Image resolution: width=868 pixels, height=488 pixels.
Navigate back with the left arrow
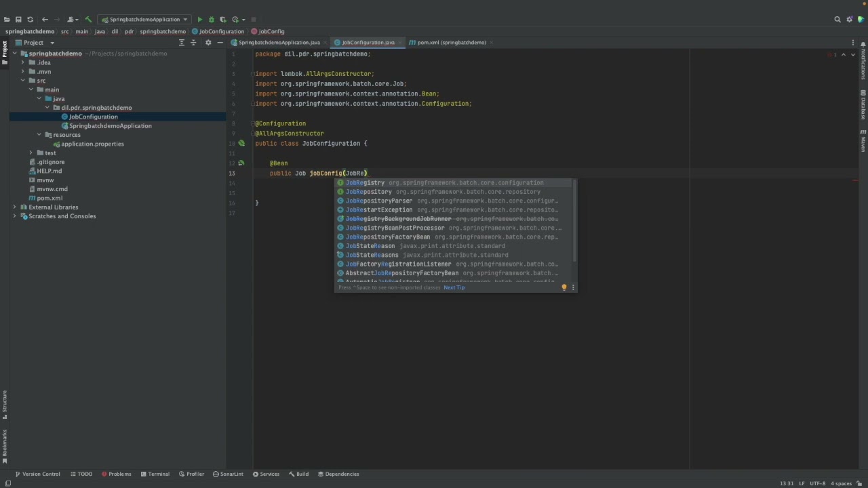point(45,19)
